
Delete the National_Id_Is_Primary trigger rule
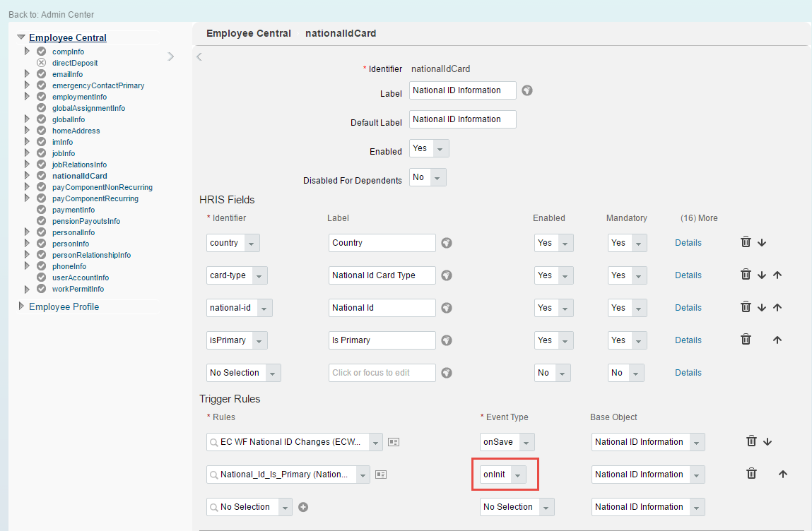(x=751, y=473)
